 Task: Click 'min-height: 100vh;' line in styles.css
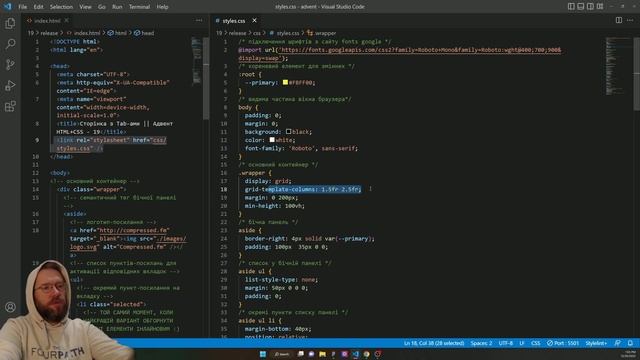[x=274, y=206]
